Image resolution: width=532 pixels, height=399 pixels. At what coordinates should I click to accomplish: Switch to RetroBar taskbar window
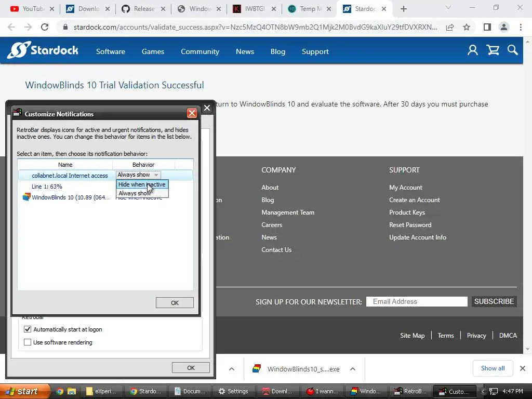click(411, 391)
